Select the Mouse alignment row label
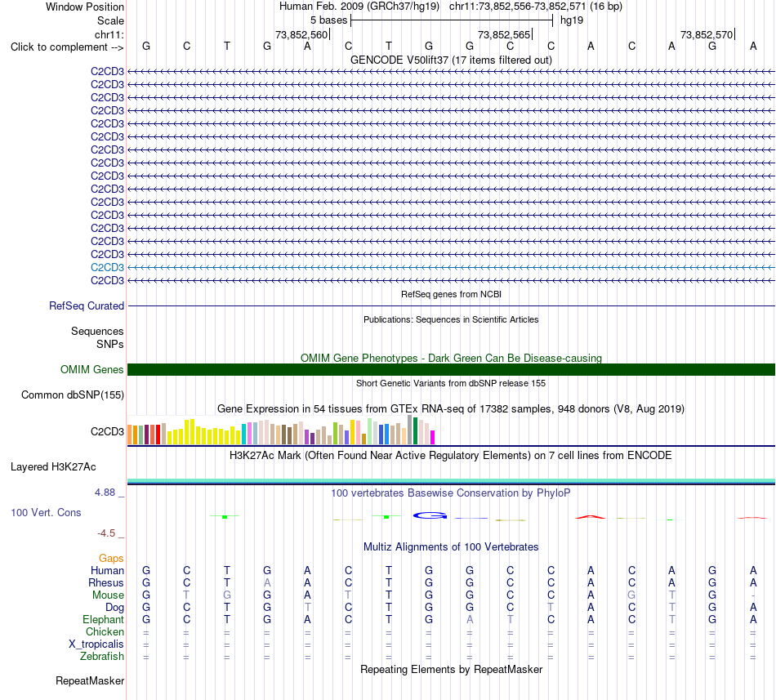 coord(108,595)
